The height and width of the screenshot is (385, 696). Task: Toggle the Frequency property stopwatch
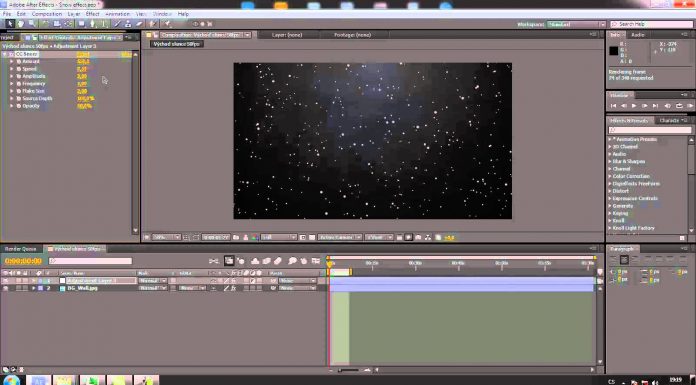(19, 83)
